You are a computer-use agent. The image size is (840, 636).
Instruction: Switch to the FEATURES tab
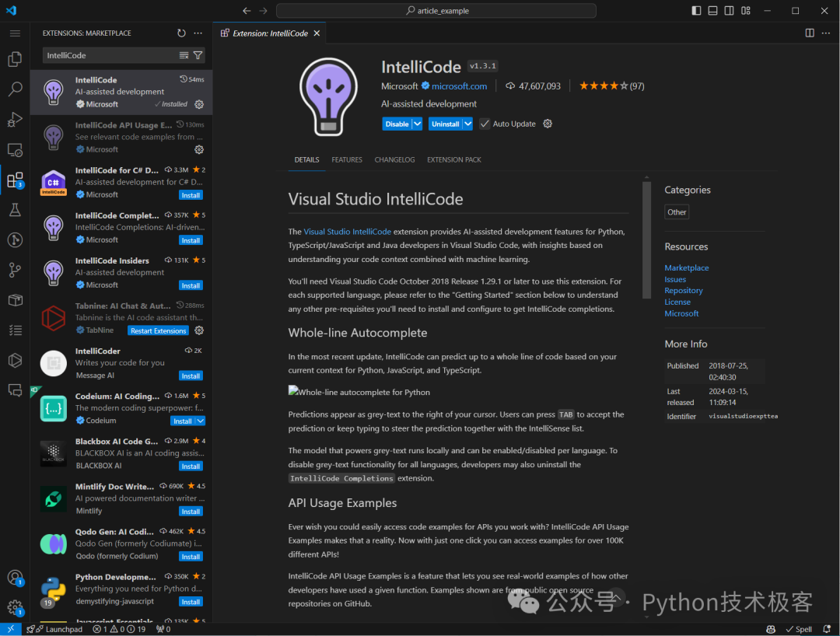click(347, 159)
